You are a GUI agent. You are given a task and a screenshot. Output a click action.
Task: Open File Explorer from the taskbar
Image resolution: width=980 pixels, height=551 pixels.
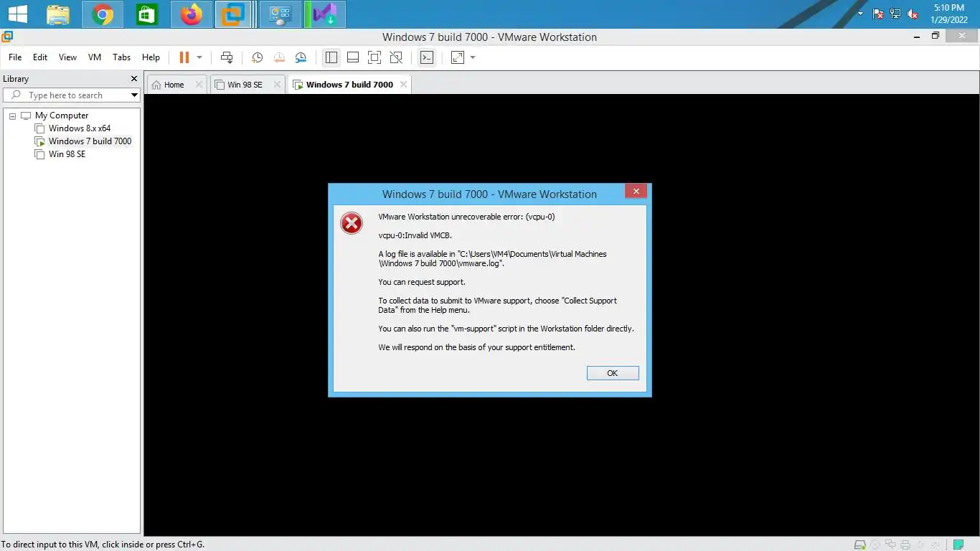[x=58, y=14]
